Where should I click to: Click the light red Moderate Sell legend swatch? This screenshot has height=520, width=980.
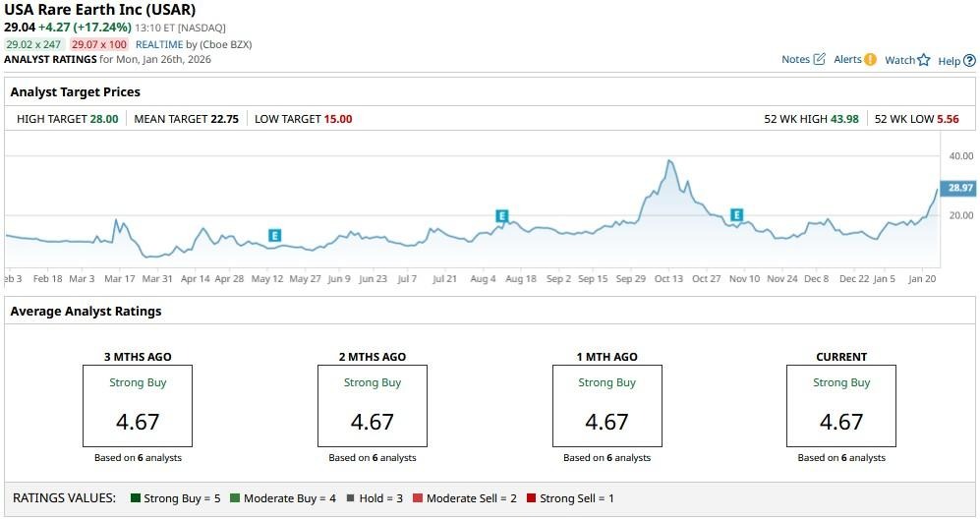tap(418, 498)
